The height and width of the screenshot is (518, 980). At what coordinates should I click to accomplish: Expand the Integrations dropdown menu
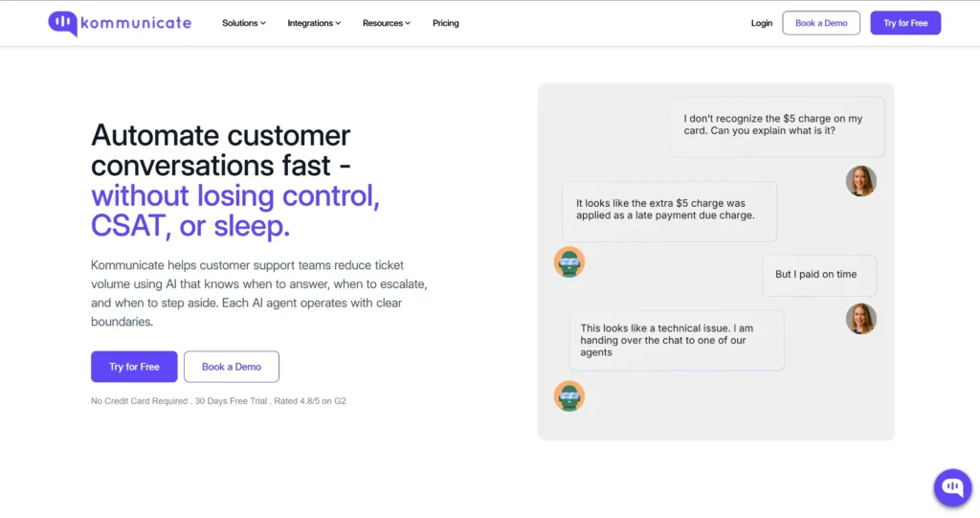(x=314, y=23)
